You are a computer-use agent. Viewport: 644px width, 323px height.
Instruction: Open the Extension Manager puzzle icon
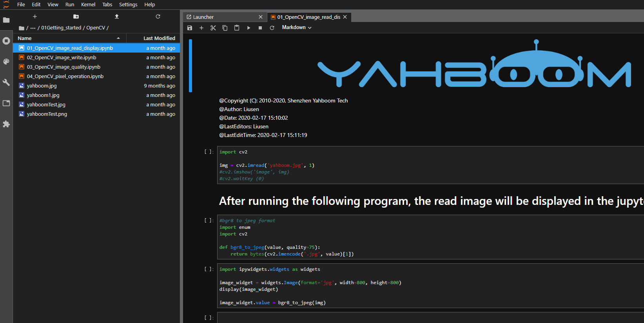[6, 124]
